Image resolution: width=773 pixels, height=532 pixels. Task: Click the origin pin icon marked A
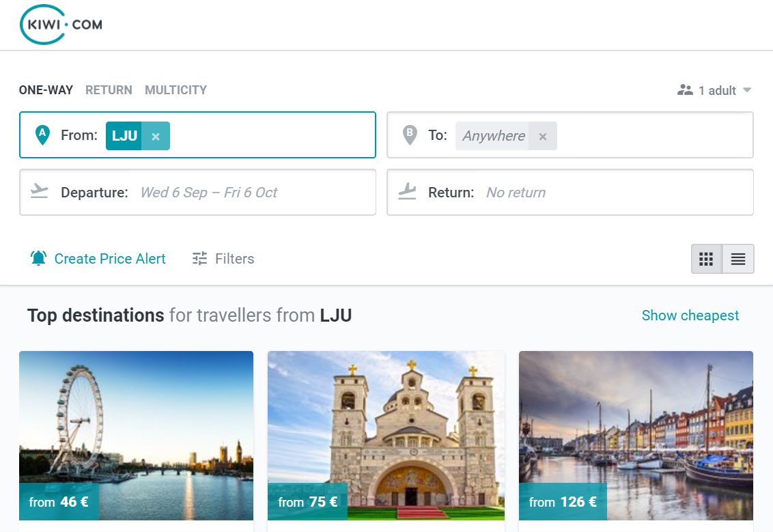click(42, 135)
